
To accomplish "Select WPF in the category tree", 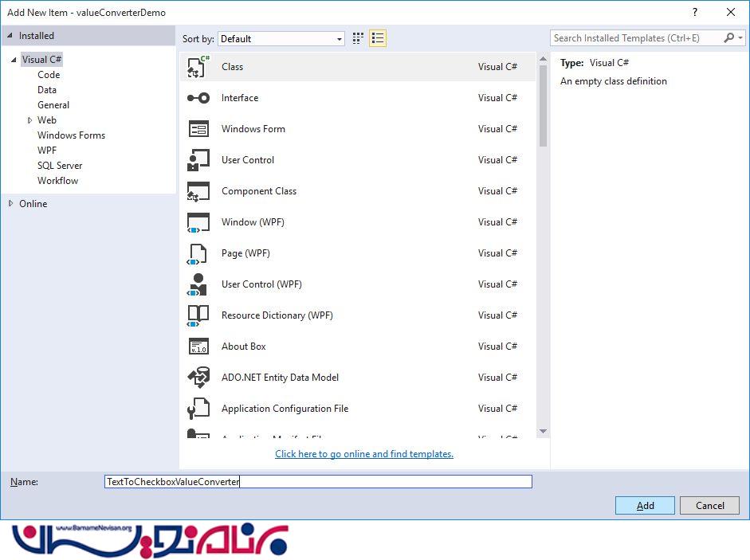I will (47, 151).
